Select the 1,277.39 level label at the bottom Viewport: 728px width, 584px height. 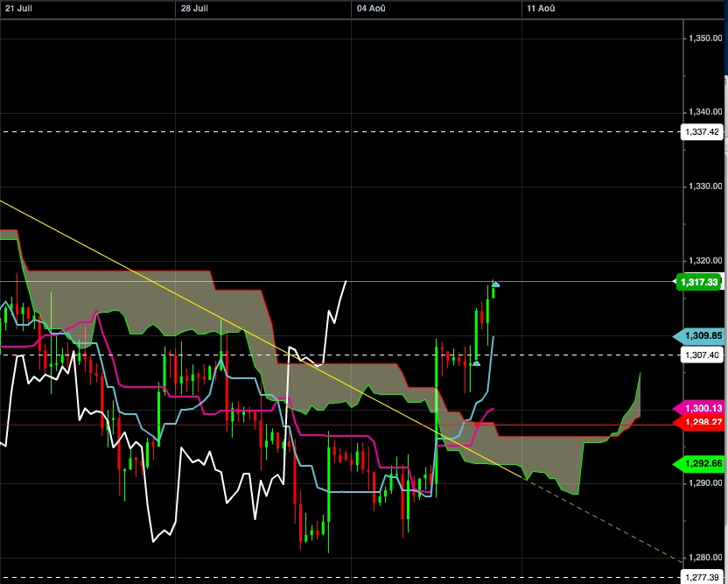point(702,578)
